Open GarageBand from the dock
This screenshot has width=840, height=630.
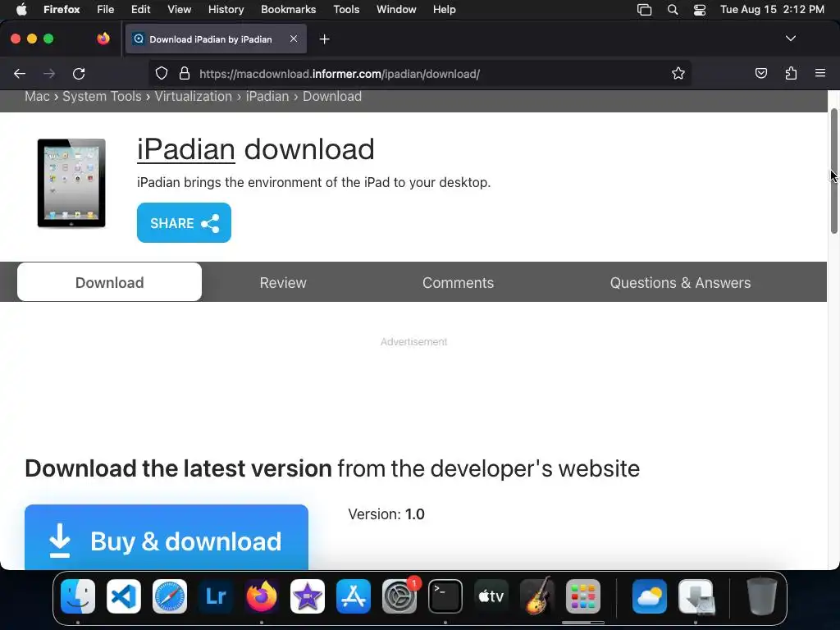click(x=537, y=596)
